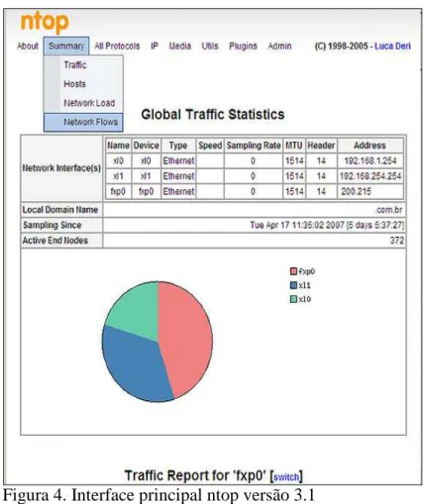Open the Summary menu
The image size is (426, 504).
point(66,46)
